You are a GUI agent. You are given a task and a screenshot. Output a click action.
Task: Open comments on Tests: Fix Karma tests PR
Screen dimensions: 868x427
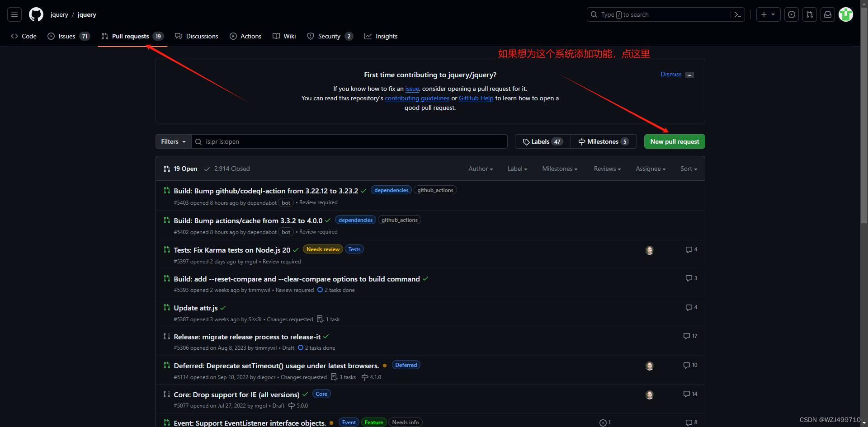click(x=691, y=249)
